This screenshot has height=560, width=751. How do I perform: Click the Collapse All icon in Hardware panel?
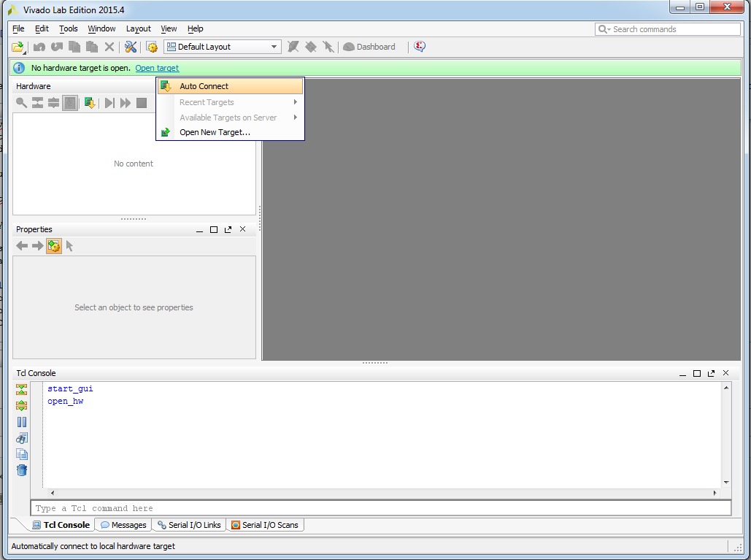(37, 102)
